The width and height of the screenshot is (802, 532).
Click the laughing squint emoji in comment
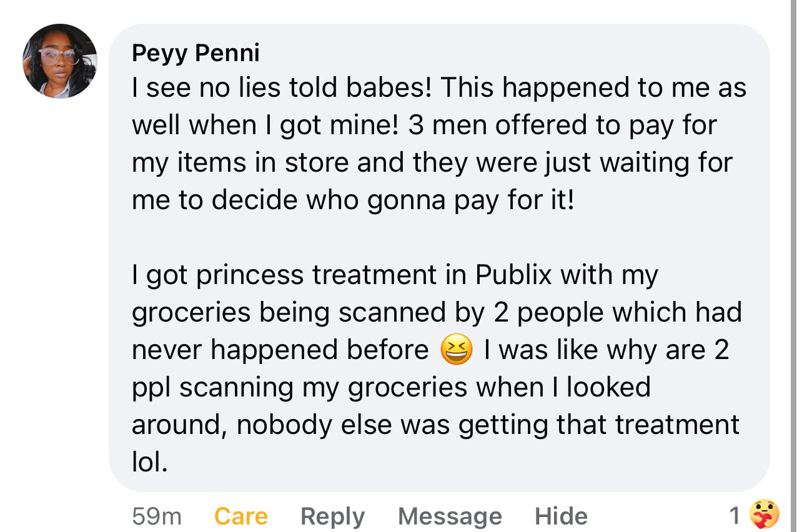pyautogui.click(x=456, y=350)
